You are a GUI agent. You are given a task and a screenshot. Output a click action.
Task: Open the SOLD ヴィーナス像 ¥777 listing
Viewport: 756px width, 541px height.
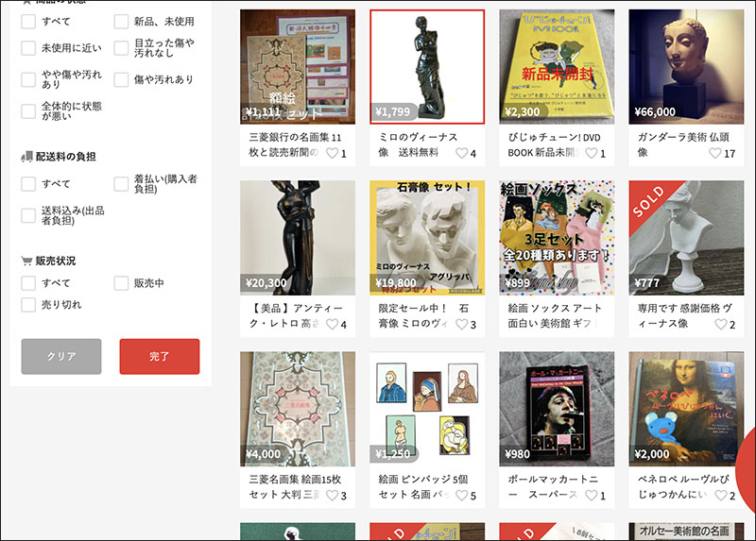coord(686,238)
